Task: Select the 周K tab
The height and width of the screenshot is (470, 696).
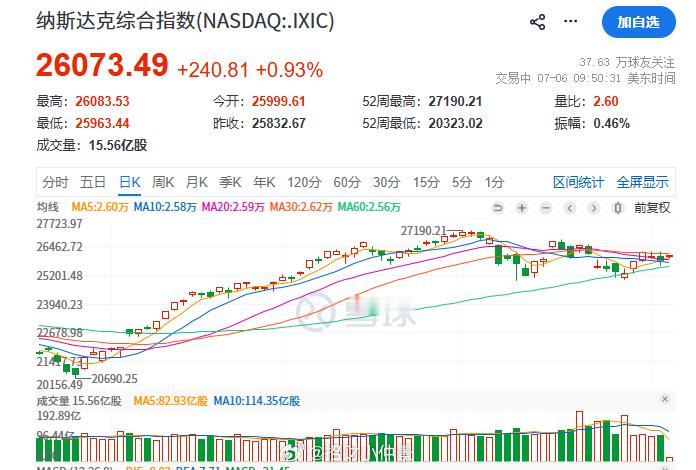Action: [163, 182]
